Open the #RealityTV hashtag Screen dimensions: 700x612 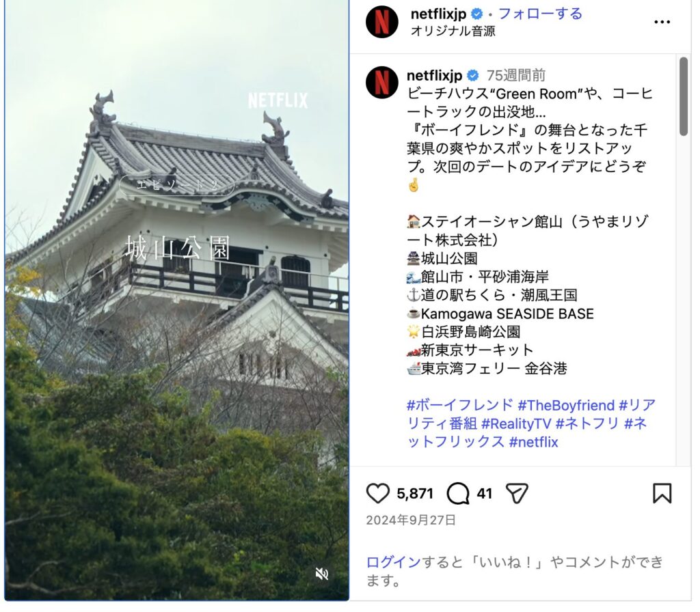pos(516,423)
